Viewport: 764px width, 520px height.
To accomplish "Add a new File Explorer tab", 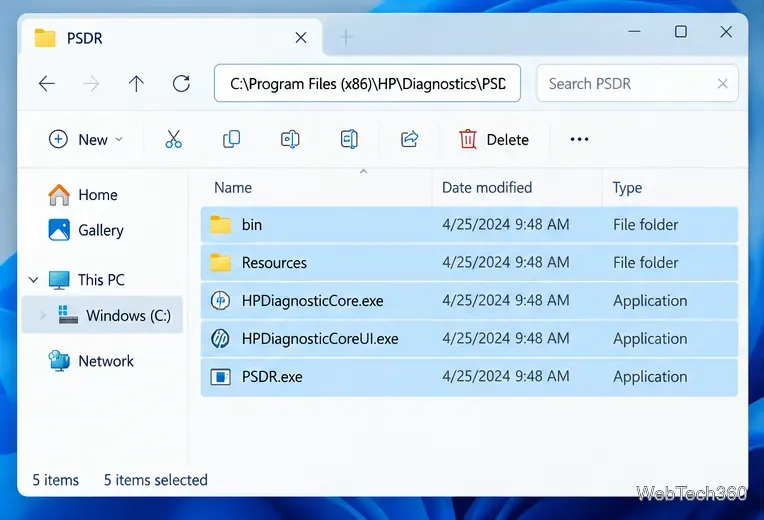I will click(x=346, y=38).
